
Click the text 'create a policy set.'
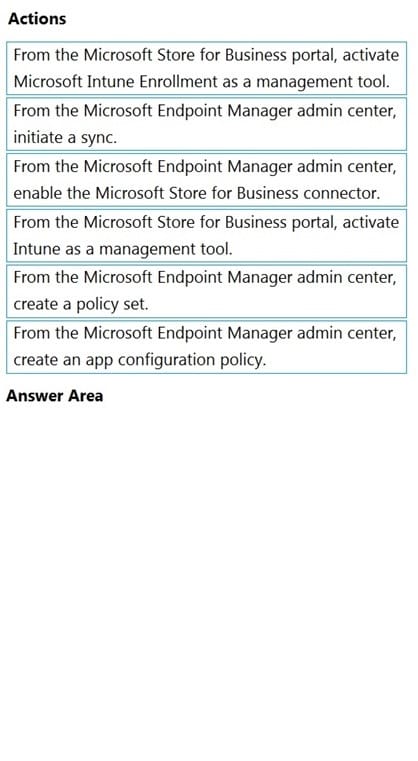(81, 305)
